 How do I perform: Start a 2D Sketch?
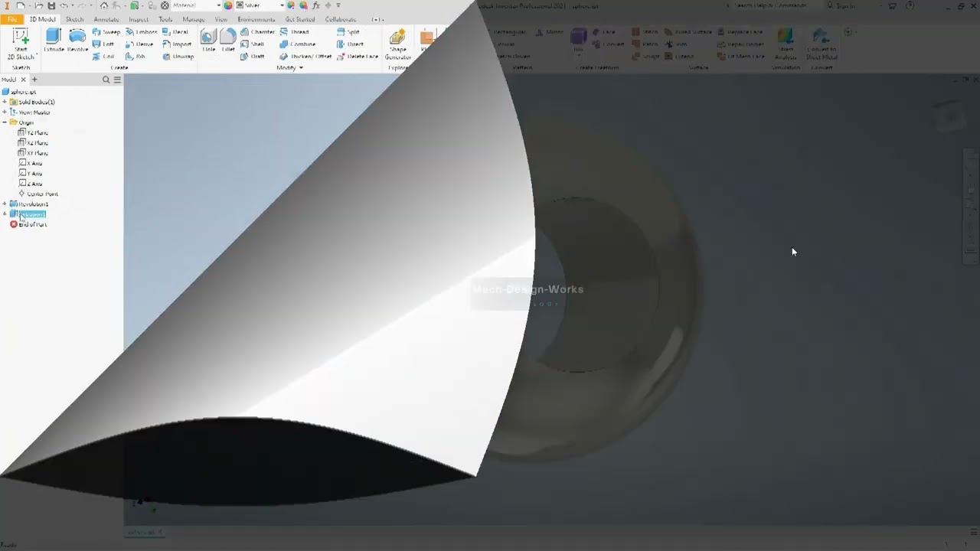click(21, 44)
